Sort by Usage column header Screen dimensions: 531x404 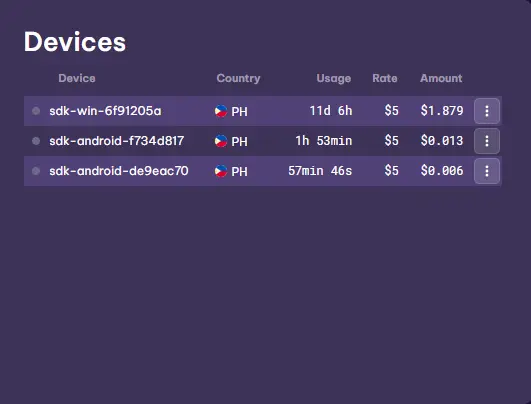[x=334, y=78]
